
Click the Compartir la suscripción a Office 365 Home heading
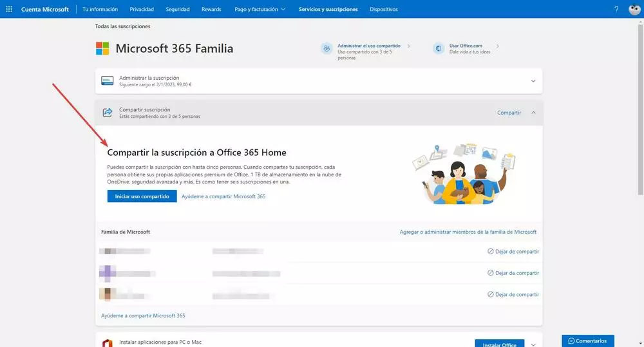(196, 153)
